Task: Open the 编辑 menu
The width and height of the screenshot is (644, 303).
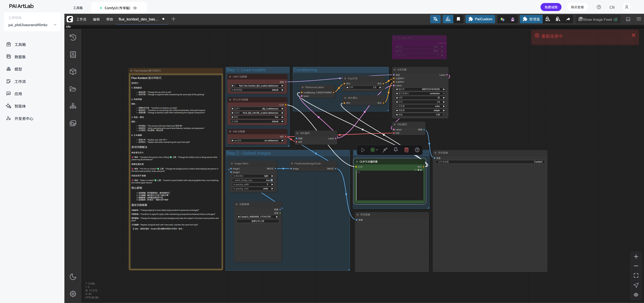Action: [96, 19]
